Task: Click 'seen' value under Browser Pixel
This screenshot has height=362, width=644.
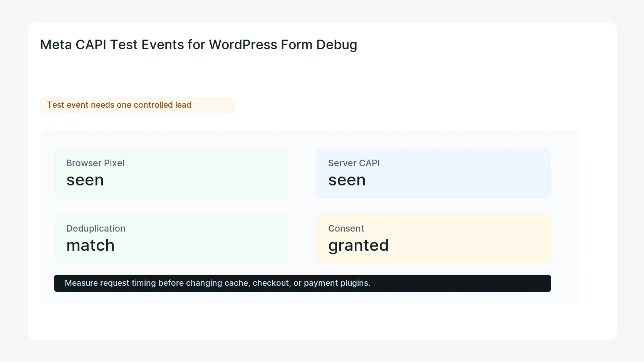Action: point(85,180)
